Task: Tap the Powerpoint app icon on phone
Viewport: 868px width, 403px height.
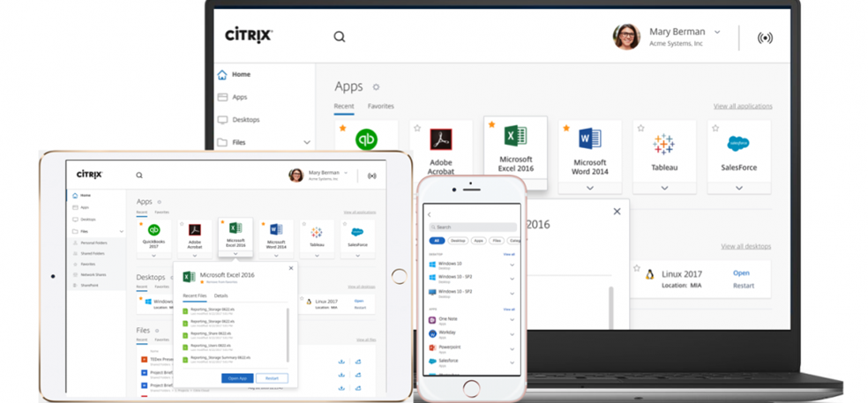Action: click(x=433, y=348)
